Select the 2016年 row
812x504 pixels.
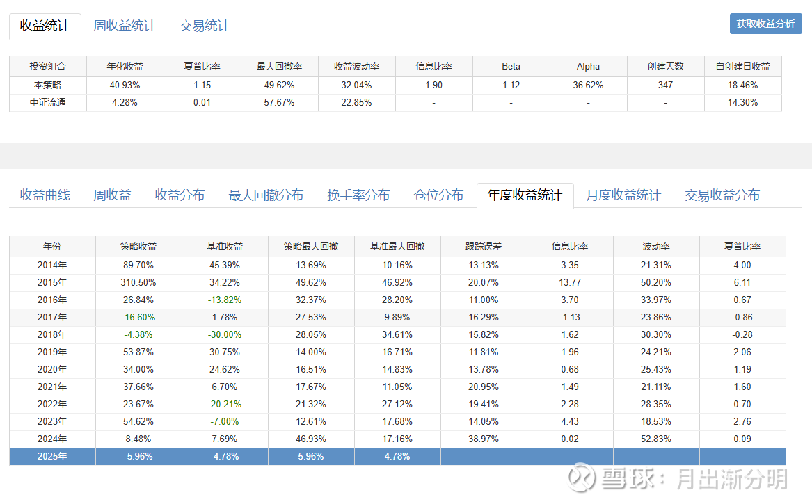397,300
